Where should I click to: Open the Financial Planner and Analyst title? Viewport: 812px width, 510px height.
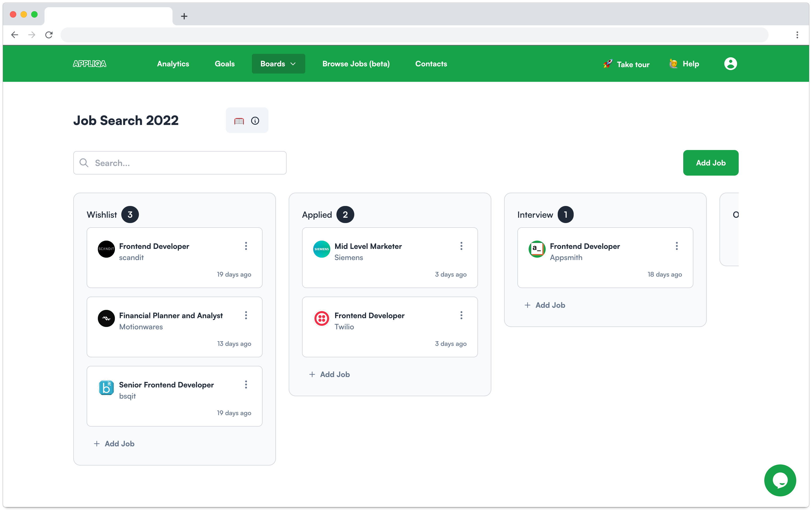click(x=171, y=315)
